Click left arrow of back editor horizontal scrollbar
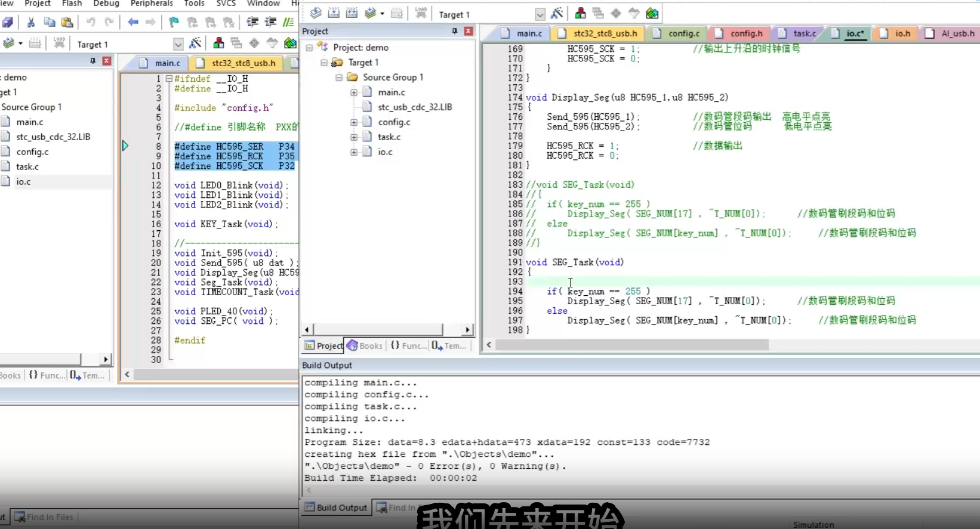The height and width of the screenshot is (529, 980). (x=127, y=375)
